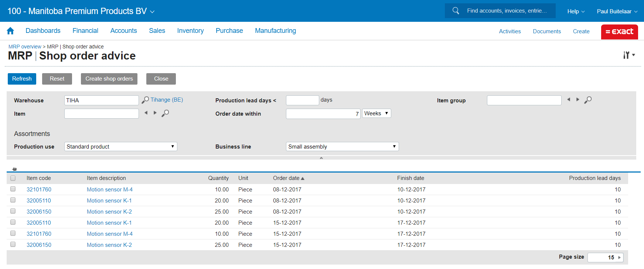Select checkbox for first Motion sensor K-2 row
Viewport: 644px width, 269px height.
point(13,211)
